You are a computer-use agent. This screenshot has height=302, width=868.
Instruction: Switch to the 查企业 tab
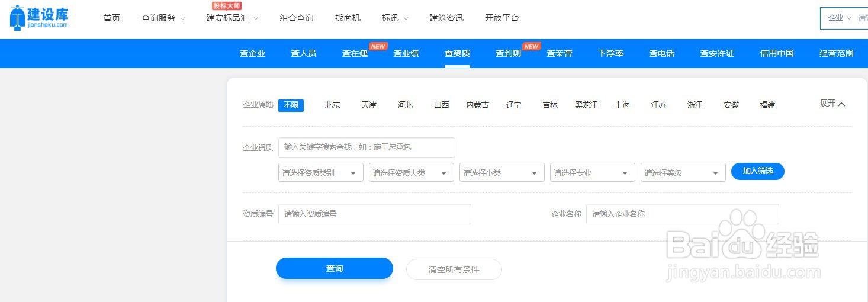click(x=252, y=53)
